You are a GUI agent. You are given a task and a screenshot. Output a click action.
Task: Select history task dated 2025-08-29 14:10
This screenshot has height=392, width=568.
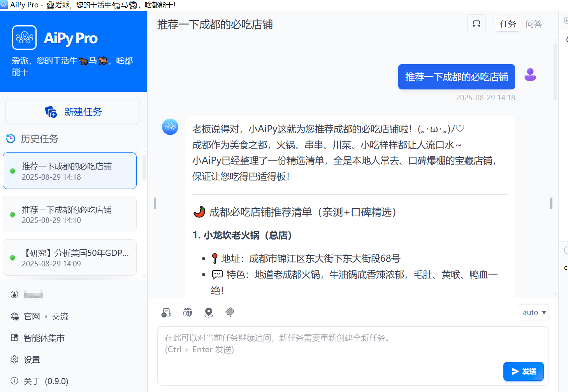coord(70,214)
